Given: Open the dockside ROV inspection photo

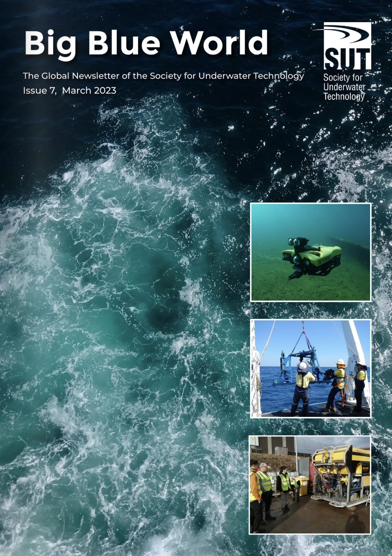Looking at the screenshot, I should 310,485.
